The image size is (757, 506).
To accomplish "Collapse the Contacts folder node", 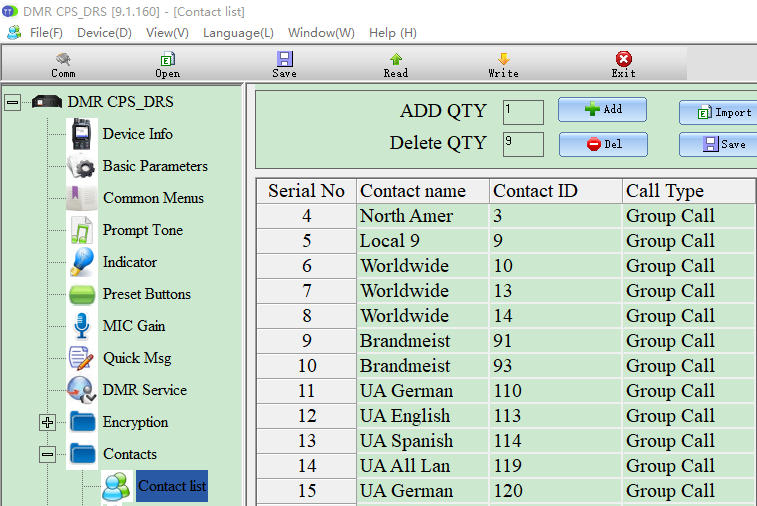I will pos(47,454).
